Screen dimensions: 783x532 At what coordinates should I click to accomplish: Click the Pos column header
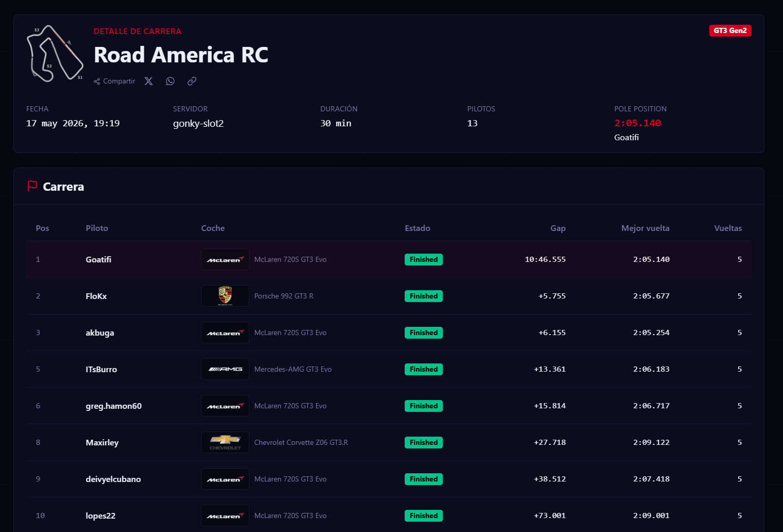tap(43, 228)
